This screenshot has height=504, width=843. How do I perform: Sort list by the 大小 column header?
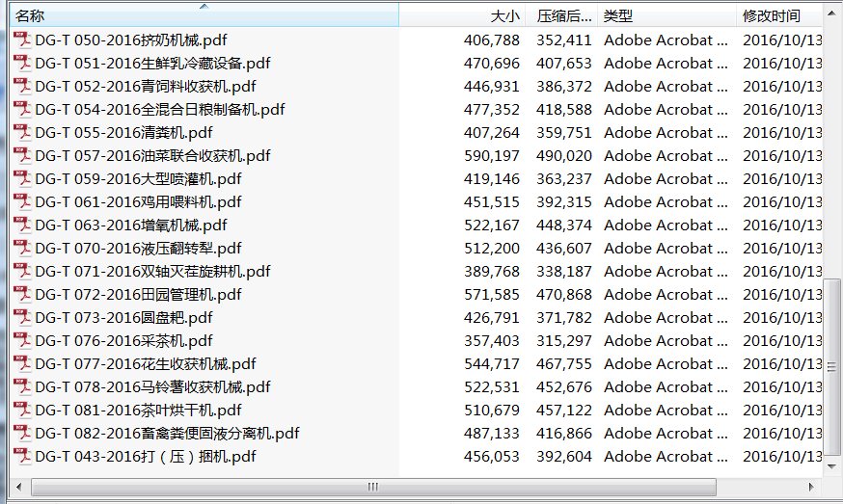(x=463, y=16)
